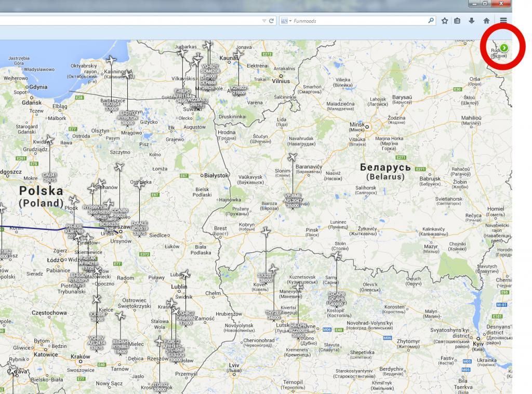Screen dimensions: 532x394
Task: Go to the browser home page icon
Action: [486, 21]
